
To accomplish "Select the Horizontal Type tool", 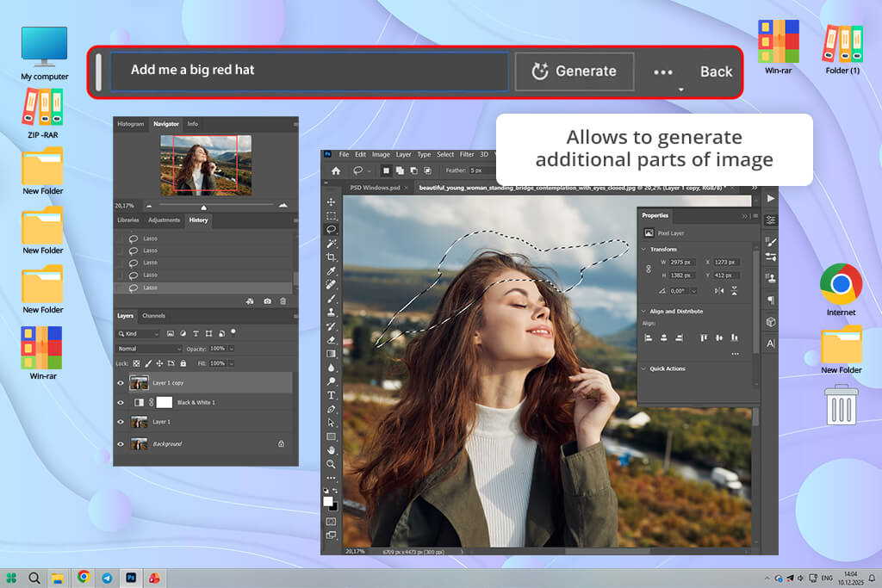I will (x=331, y=395).
